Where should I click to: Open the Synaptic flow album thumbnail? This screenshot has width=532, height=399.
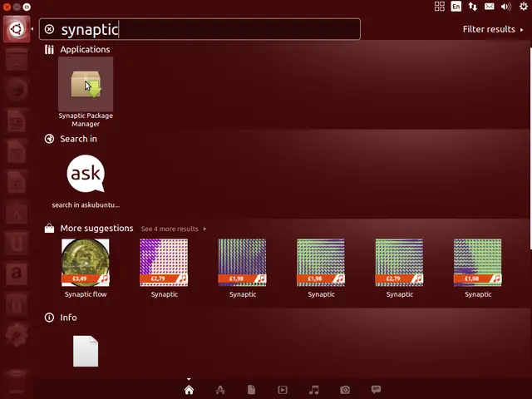coord(86,263)
